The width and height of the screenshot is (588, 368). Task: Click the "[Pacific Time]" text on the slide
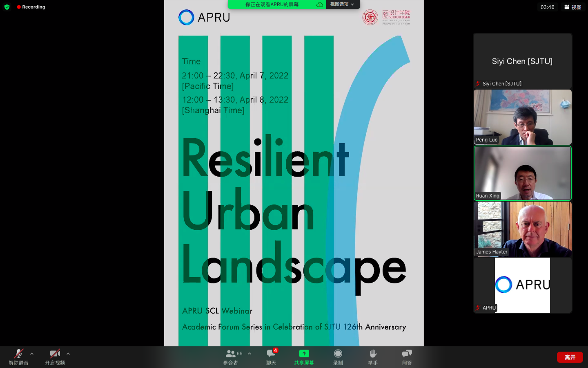click(x=208, y=86)
